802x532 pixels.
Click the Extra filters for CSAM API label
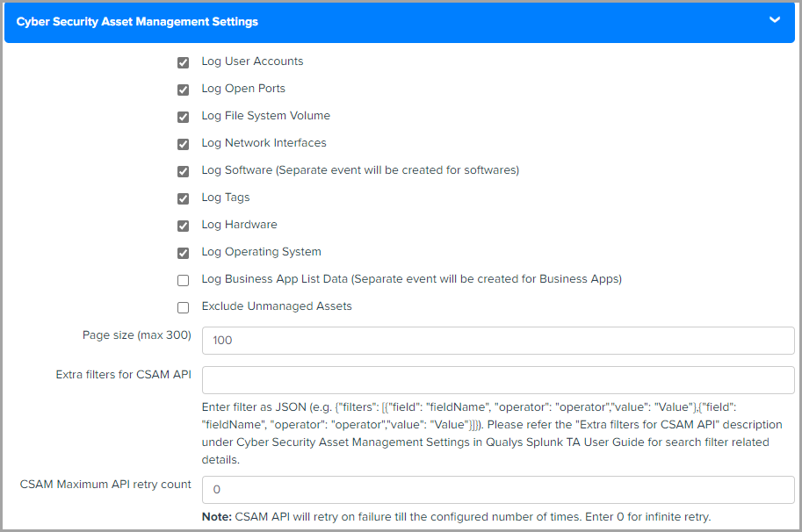(x=123, y=374)
